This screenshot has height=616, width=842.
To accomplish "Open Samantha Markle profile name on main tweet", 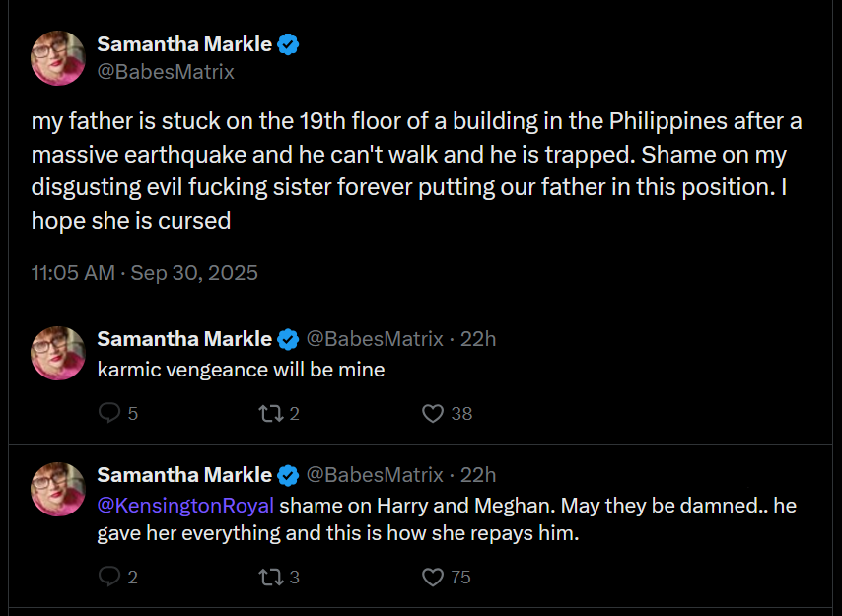I will click(184, 44).
